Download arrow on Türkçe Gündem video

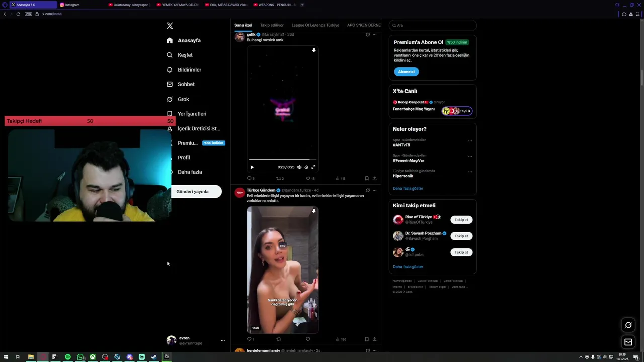pos(313,211)
